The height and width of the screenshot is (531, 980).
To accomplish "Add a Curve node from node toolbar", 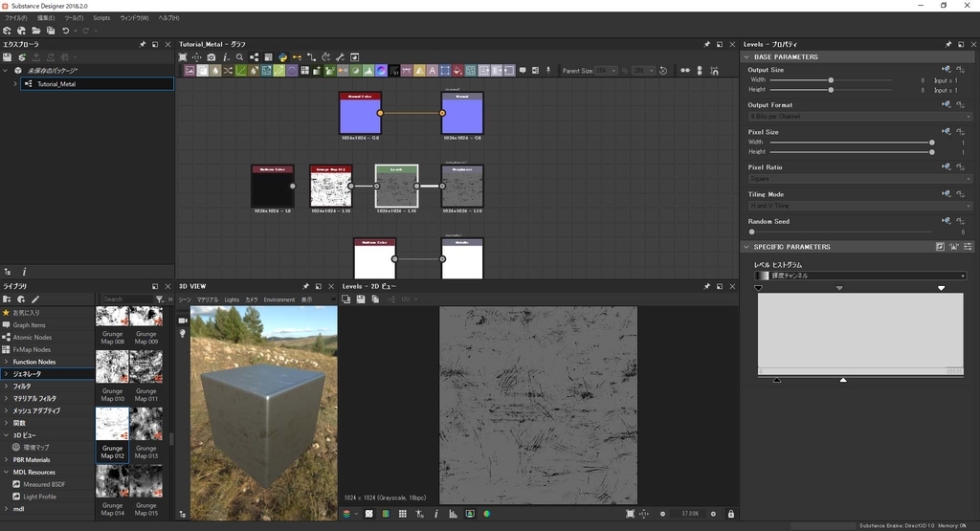I will tap(240, 71).
